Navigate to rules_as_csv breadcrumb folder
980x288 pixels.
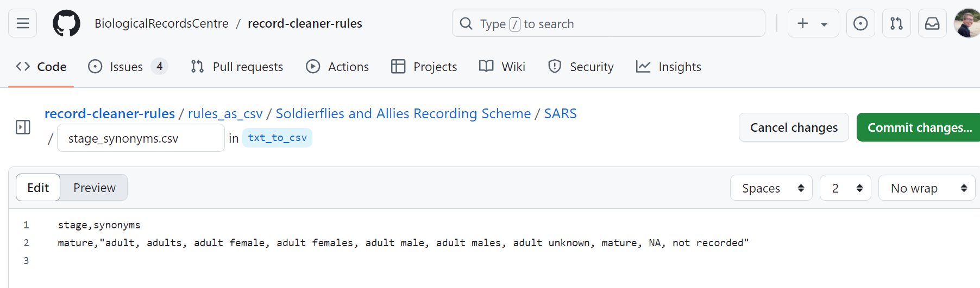point(225,113)
